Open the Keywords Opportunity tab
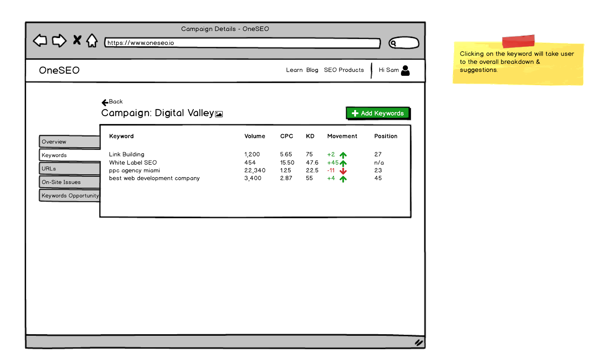The height and width of the screenshot is (364, 603). point(70,196)
